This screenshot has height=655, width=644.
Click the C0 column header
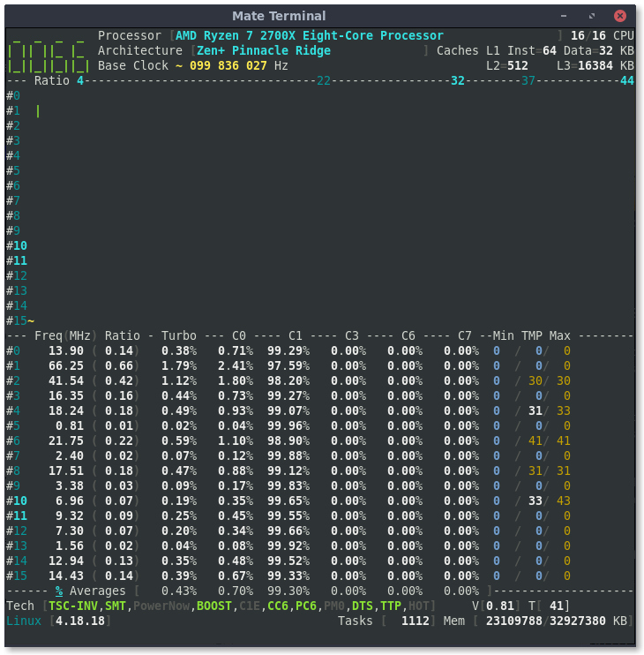pyautogui.click(x=239, y=335)
